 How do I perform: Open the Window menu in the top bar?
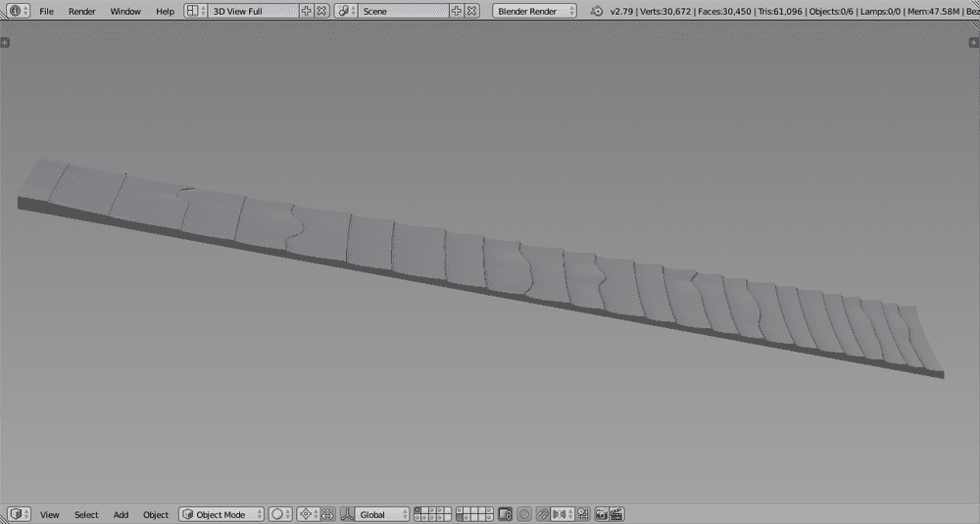tap(125, 11)
